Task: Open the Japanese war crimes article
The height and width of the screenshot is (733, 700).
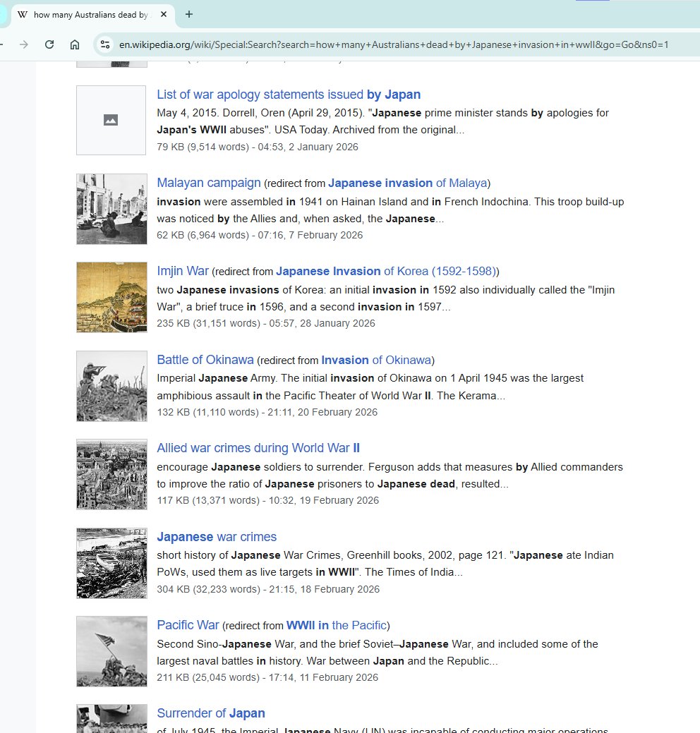Action: tap(217, 537)
